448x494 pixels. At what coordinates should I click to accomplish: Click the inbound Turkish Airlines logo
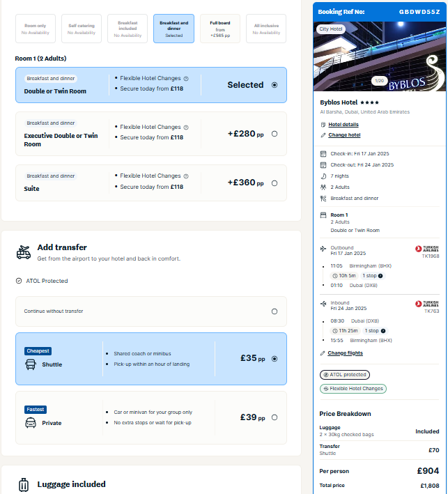coord(427,304)
